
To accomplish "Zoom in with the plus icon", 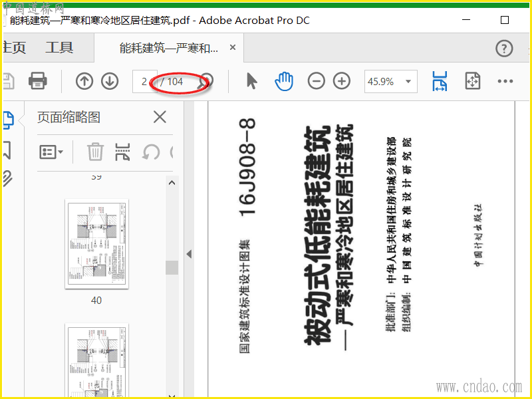I will [x=342, y=81].
